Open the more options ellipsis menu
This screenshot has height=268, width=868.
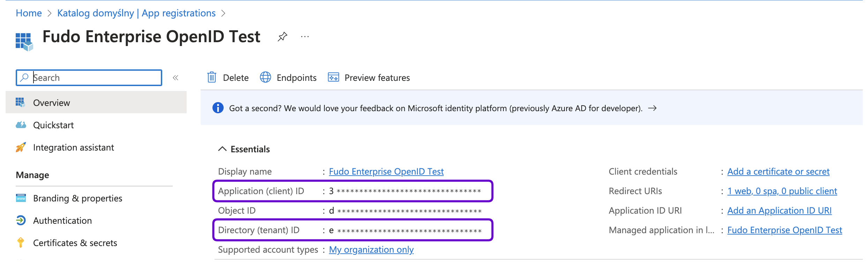pos(305,37)
